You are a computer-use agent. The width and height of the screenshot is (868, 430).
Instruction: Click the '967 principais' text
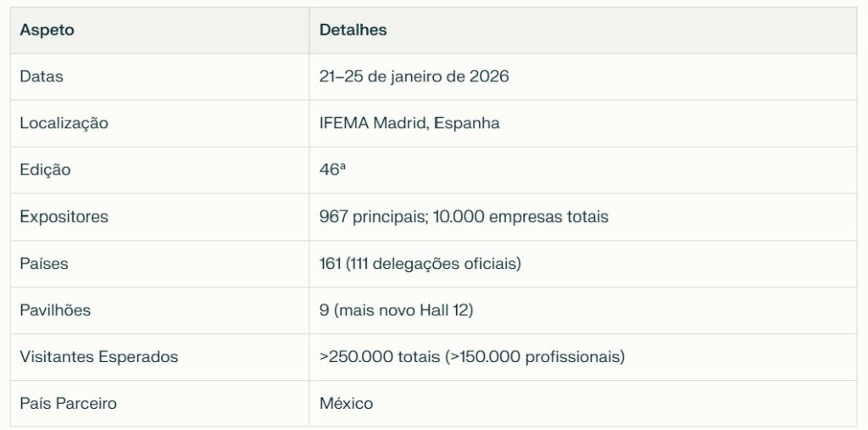[372, 217]
